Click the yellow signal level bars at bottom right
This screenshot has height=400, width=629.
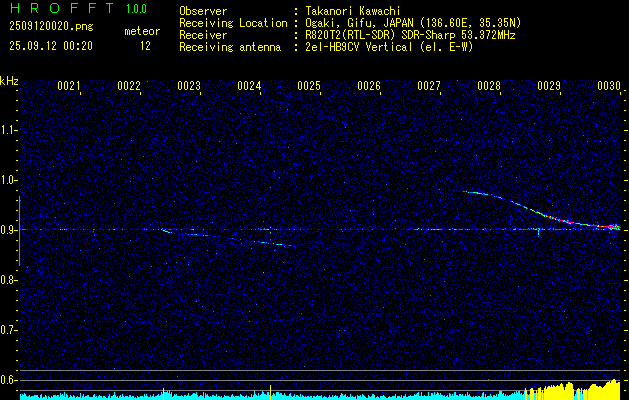[x=574, y=390]
